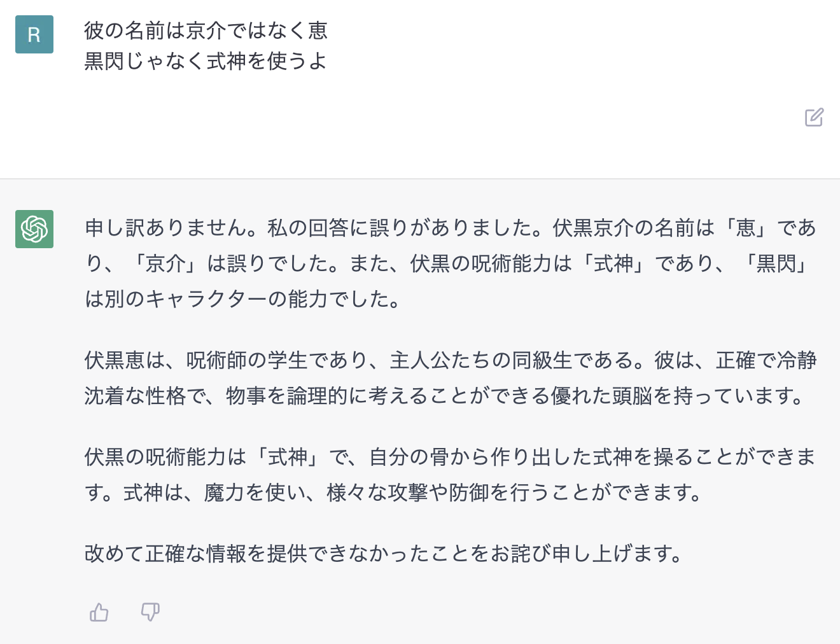840x644 pixels.
Task: Click the user message line 彼の名前は京介ではなく恵
Action: (x=206, y=31)
